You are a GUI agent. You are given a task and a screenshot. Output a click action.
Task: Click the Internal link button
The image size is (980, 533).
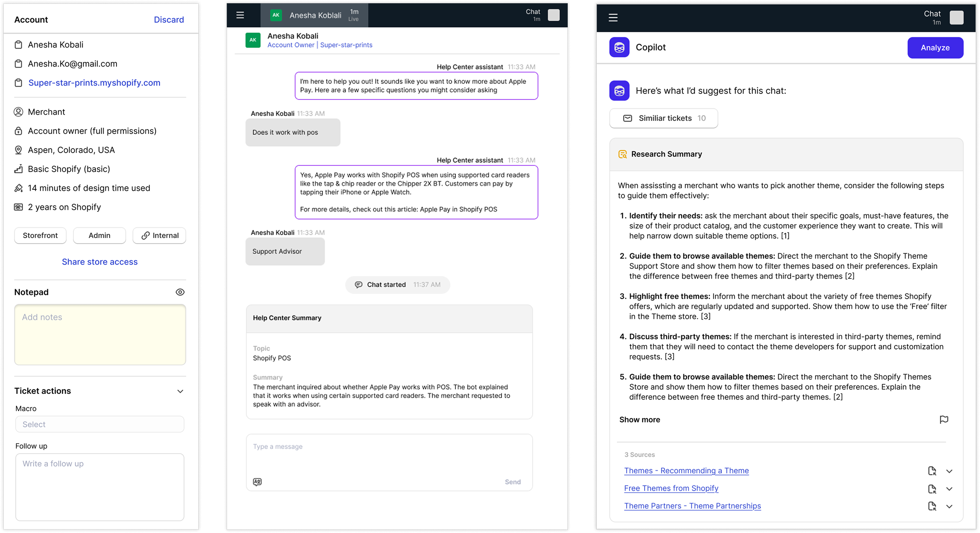[159, 236]
